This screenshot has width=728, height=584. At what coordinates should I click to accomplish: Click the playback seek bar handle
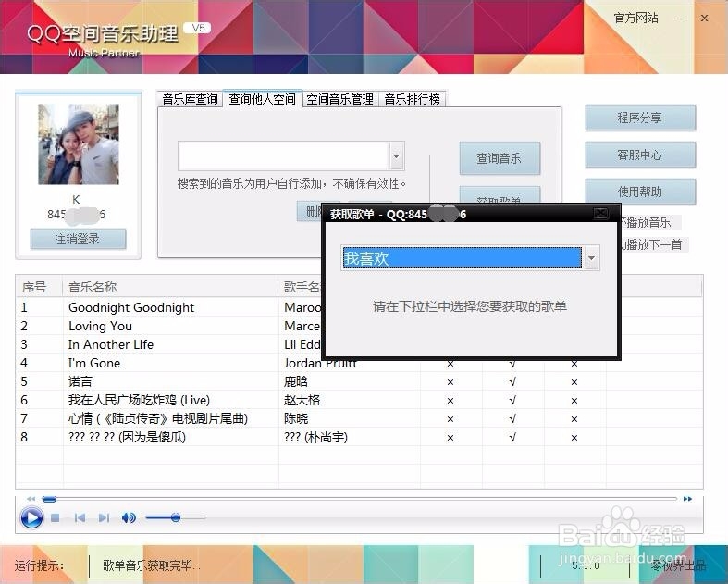point(49,499)
